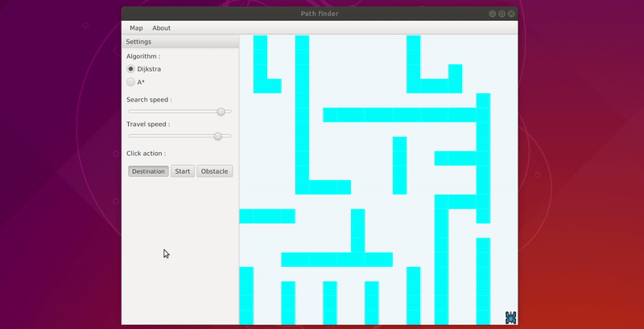The width and height of the screenshot is (644, 329).
Task: Click the 'Travel speed :' label
Action: pyautogui.click(x=148, y=125)
